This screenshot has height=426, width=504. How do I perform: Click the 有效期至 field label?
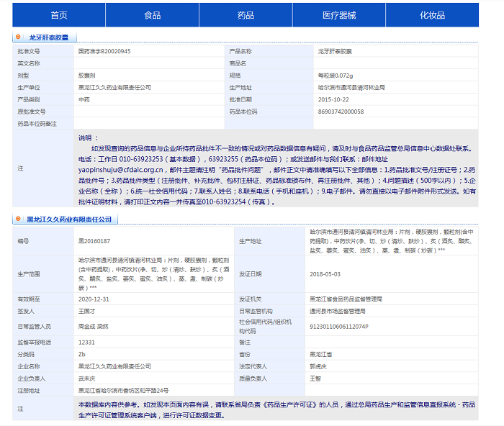29,299
